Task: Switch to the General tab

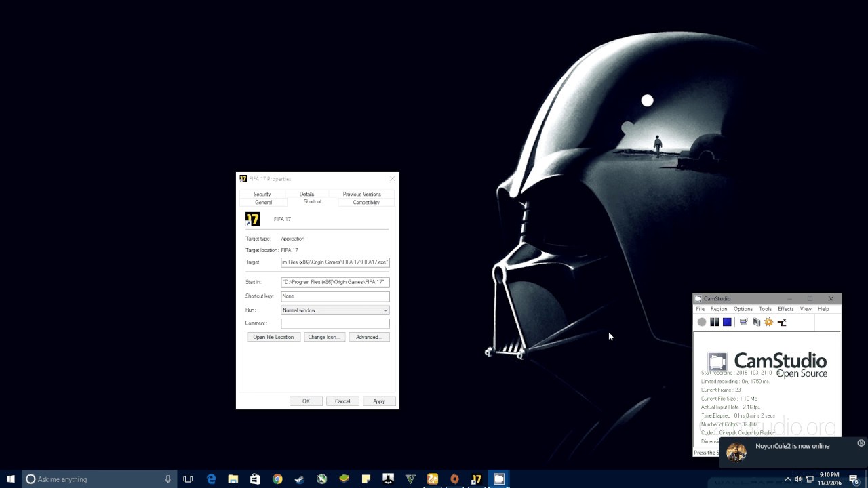Action: [x=263, y=202]
